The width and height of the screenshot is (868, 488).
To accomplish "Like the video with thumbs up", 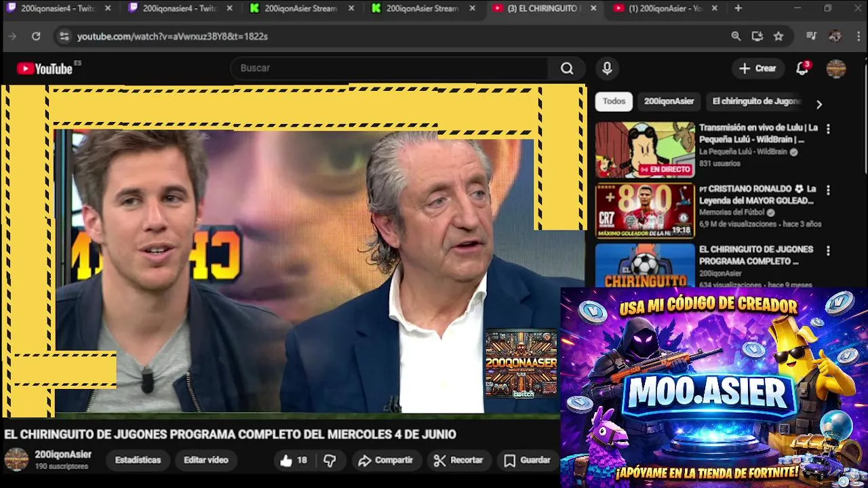I will click(294, 460).
